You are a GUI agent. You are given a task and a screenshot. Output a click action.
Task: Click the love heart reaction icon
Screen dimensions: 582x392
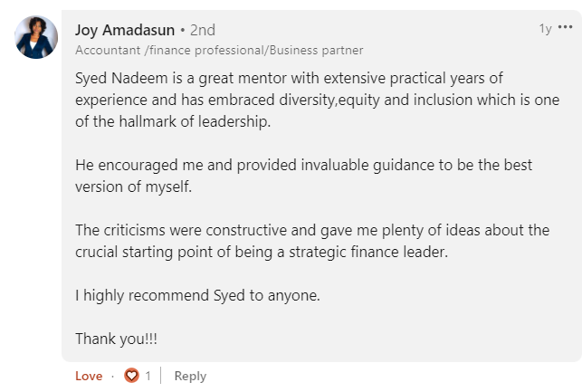(x=132, y=376)
